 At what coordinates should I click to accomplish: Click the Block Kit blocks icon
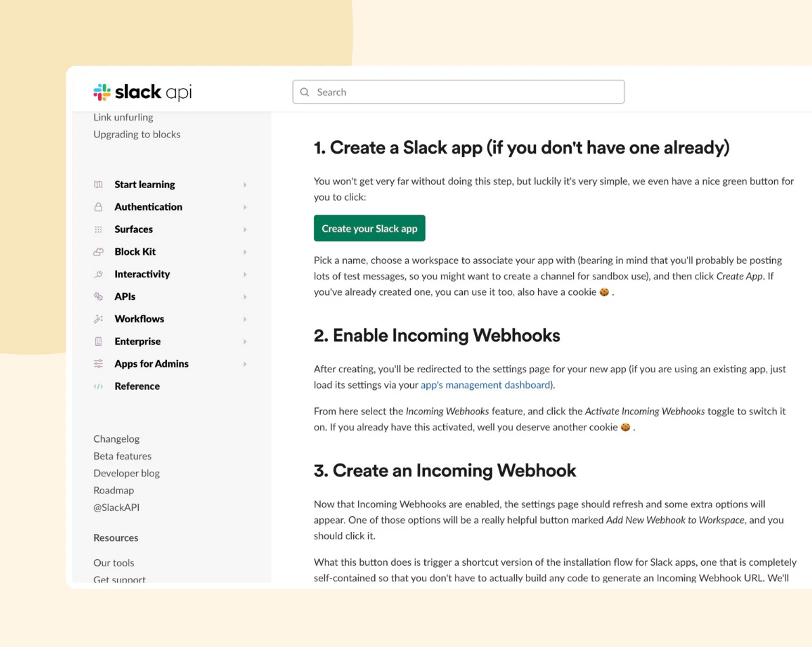click(98, 251)
